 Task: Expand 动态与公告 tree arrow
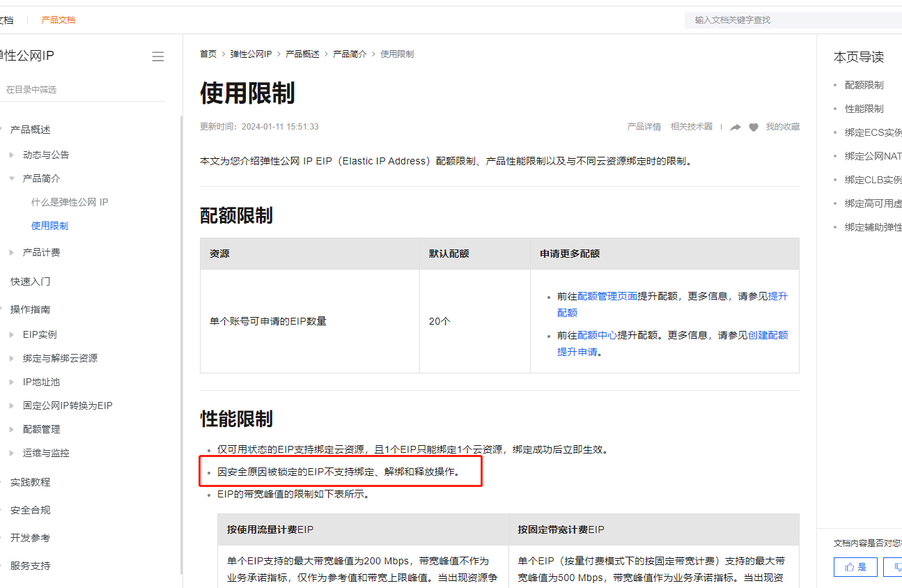[x=12, y=155]
